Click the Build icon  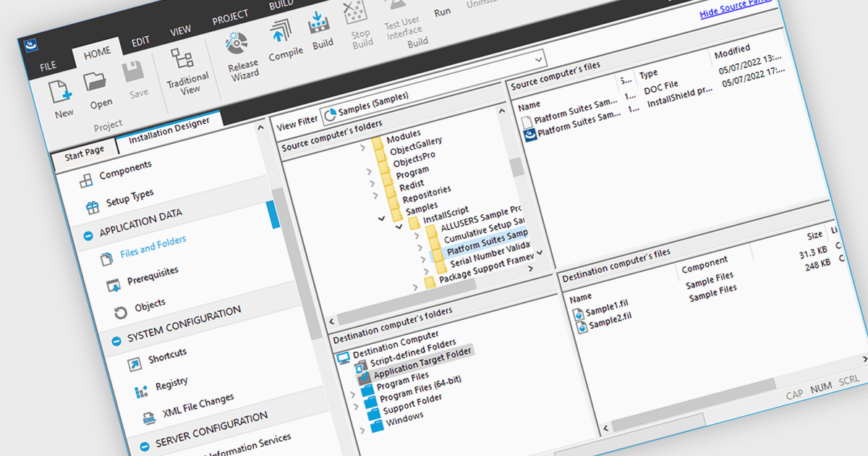[x=319, y=23]
